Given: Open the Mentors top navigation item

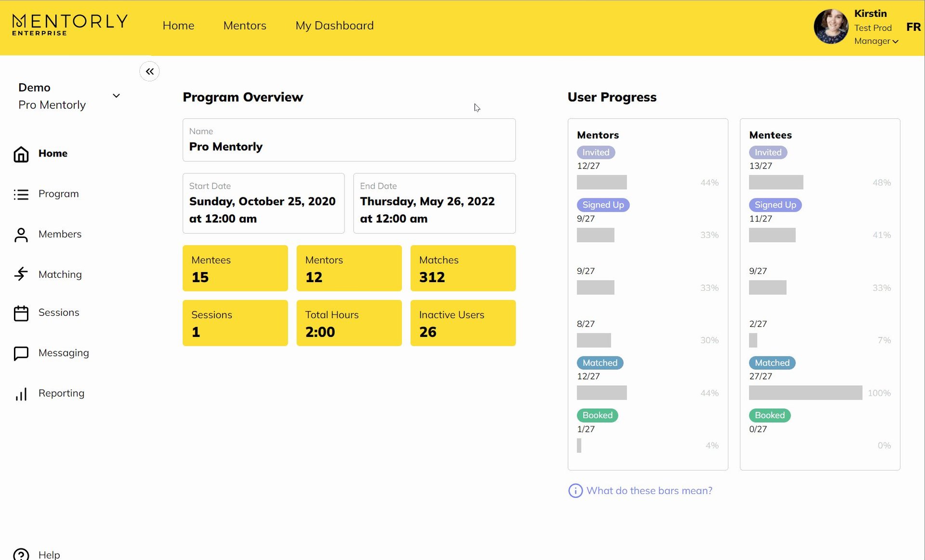Looking at the screenshot, I should [245, 26].
